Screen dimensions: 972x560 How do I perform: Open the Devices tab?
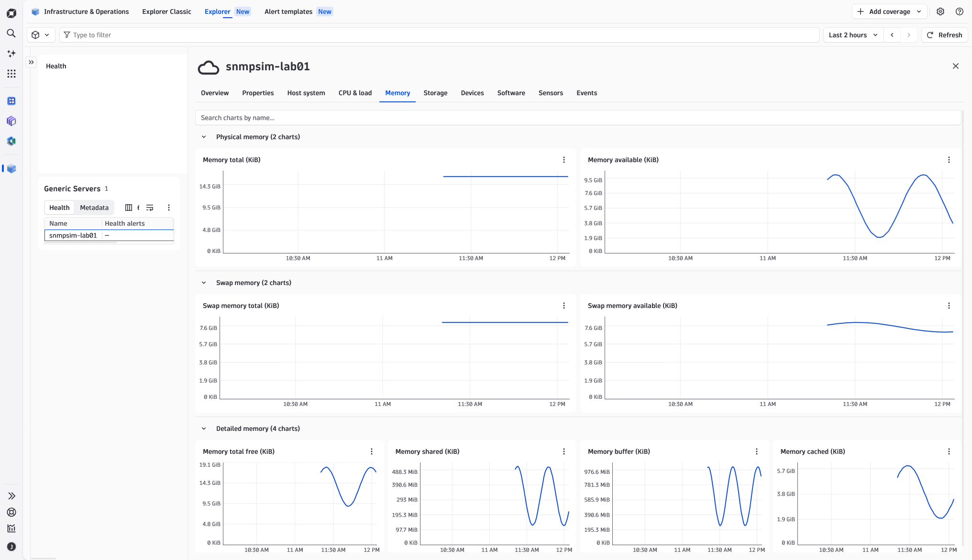pyautogui.click(x=472, y=93)
